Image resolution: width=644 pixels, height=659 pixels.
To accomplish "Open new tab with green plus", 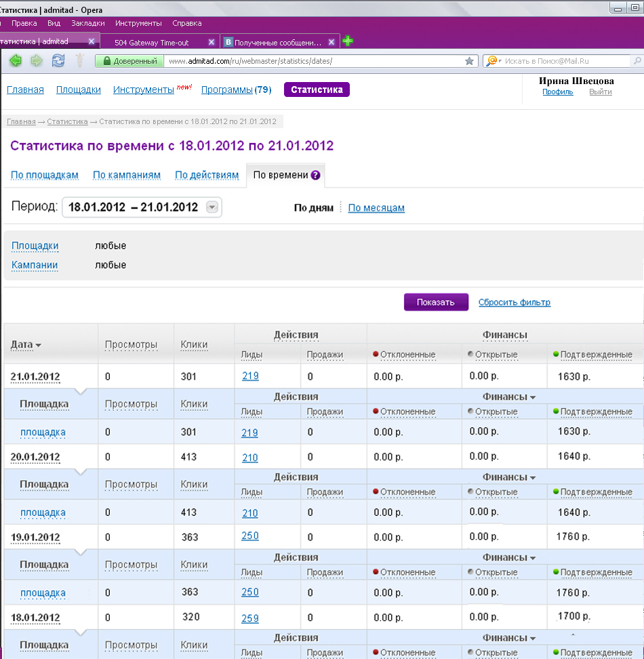I will coord(348,41).
